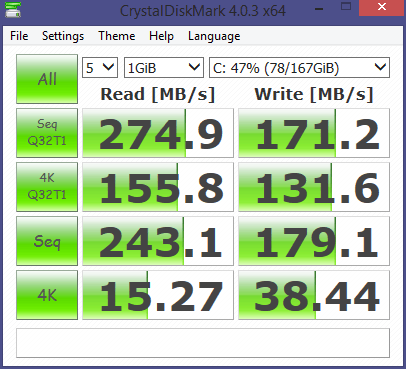Close the CrystalDiskMark window
Image resolution: width=406 pixels, height=369 pixels.
(x=382, y=7)
